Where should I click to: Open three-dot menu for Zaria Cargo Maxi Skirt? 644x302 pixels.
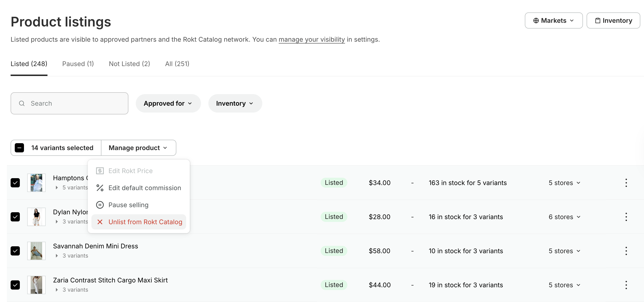pos(626,285)
